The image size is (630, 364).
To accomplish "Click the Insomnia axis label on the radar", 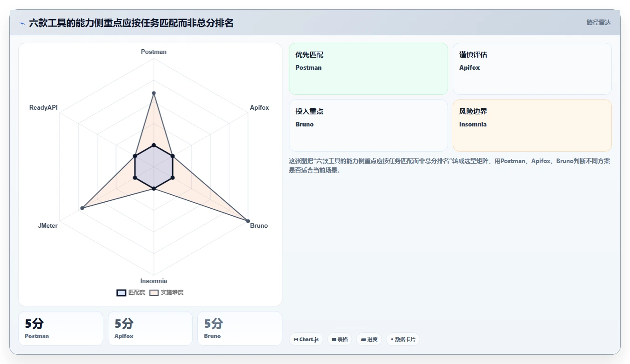I will (x=154, y=281).
